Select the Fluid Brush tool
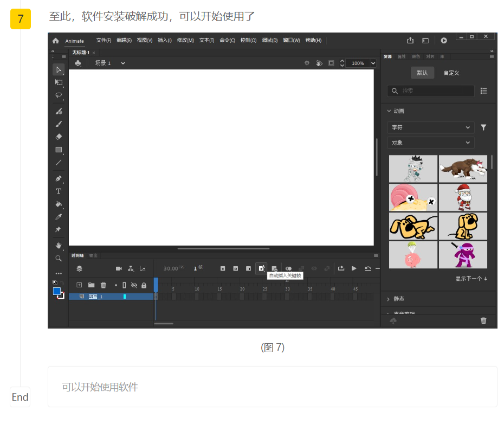Viewport: 504px width, 424px height. click(59, 111)
